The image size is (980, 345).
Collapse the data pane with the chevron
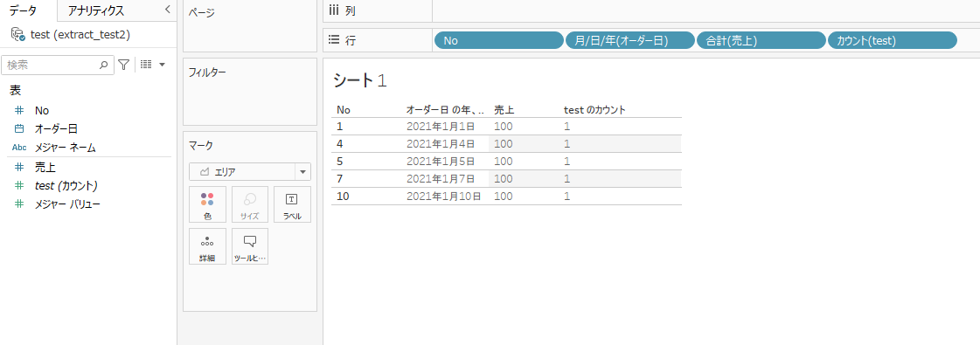(168, 10)
